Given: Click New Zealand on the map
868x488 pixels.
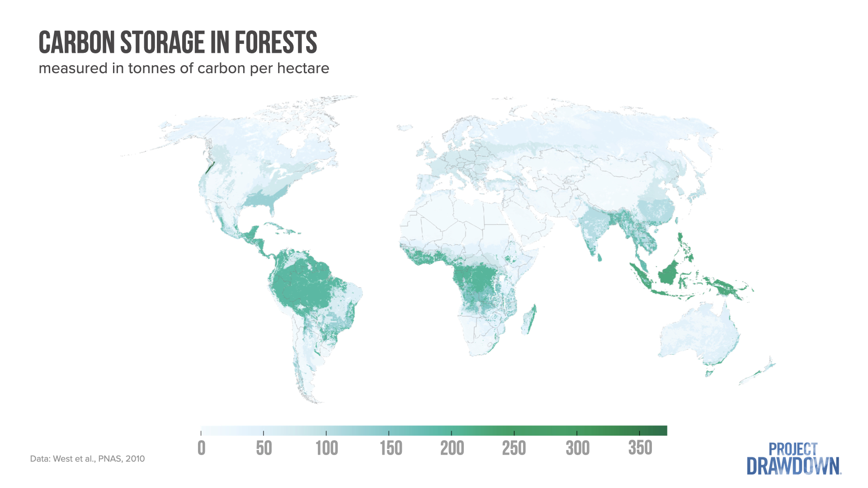Looking at the screenshot, I should point(757,371).
